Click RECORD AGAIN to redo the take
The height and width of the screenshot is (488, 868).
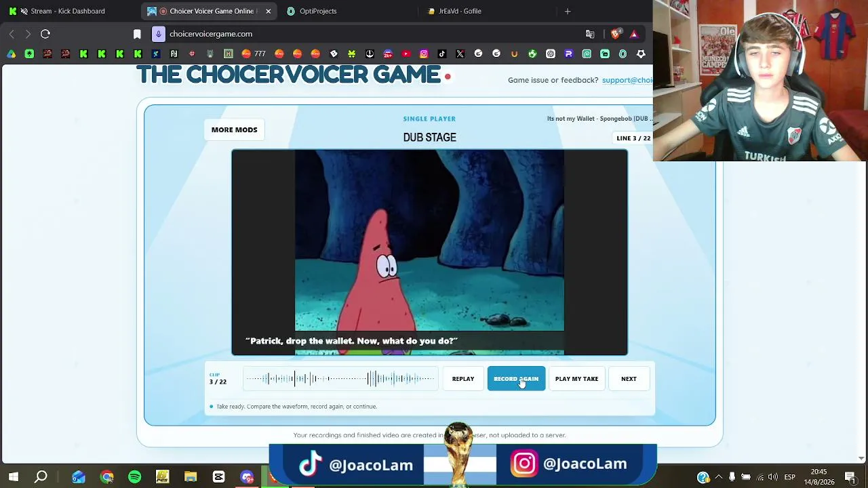(516, 379)
